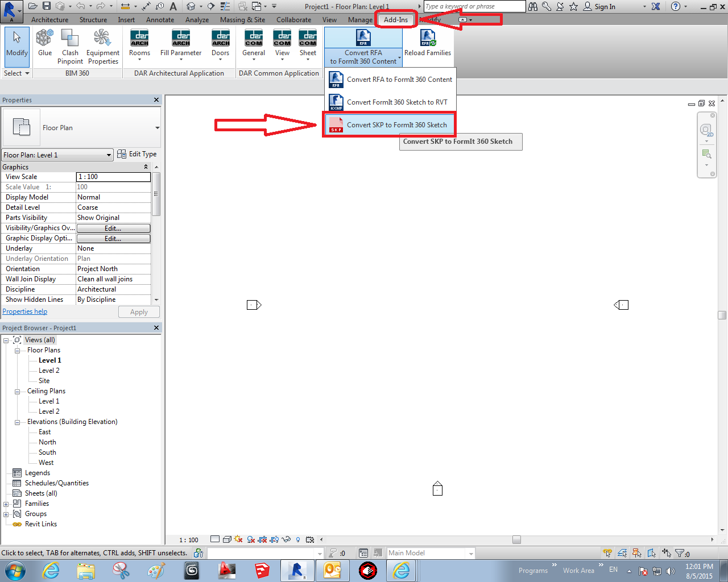The width and height of the screenshot is (728, 582).
Task: Toggle the Detail Level view control icon
Action: (x=215, y=539)
